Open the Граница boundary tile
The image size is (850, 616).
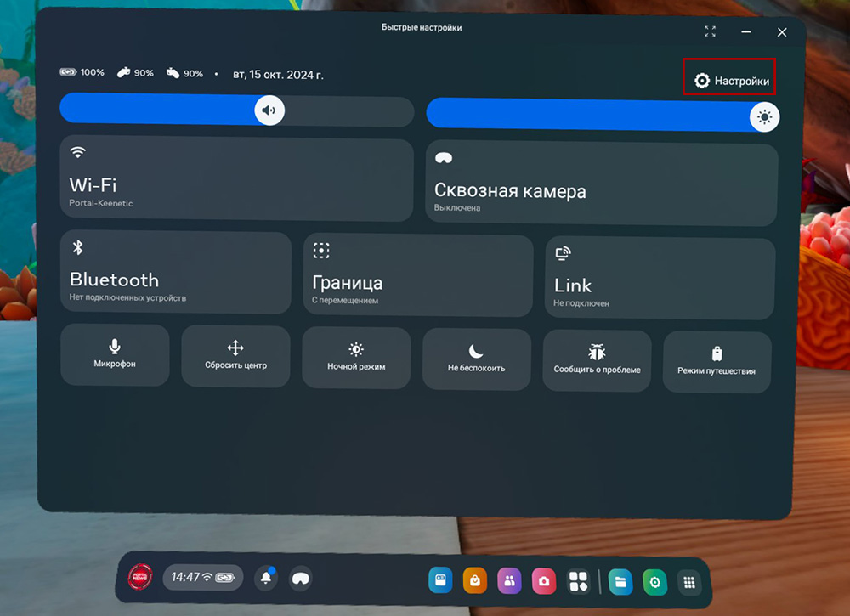click(x=418, y=274)
